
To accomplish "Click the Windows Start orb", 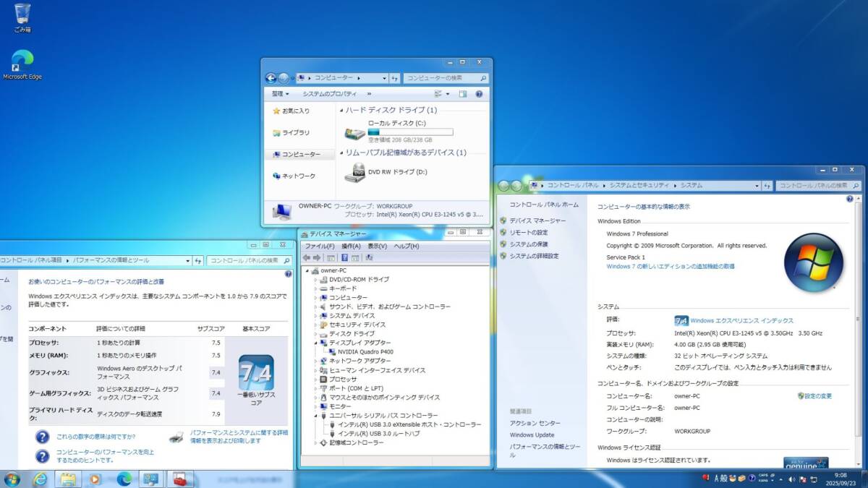I will tap(12, 479).
